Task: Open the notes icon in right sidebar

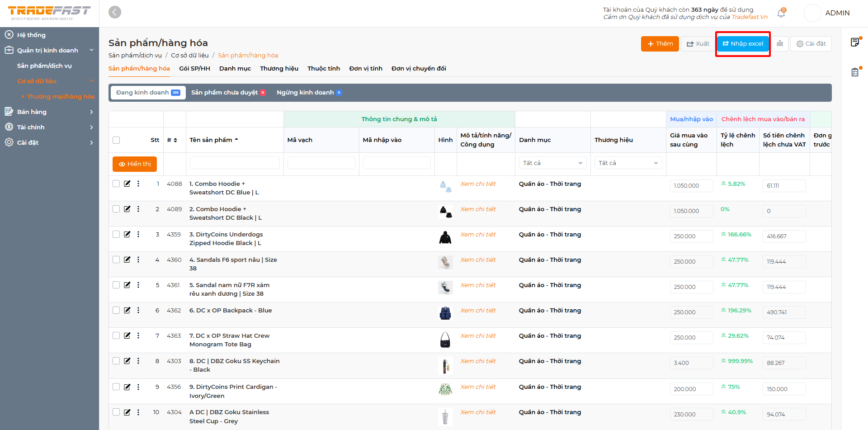Action: [x=855, y=43]
